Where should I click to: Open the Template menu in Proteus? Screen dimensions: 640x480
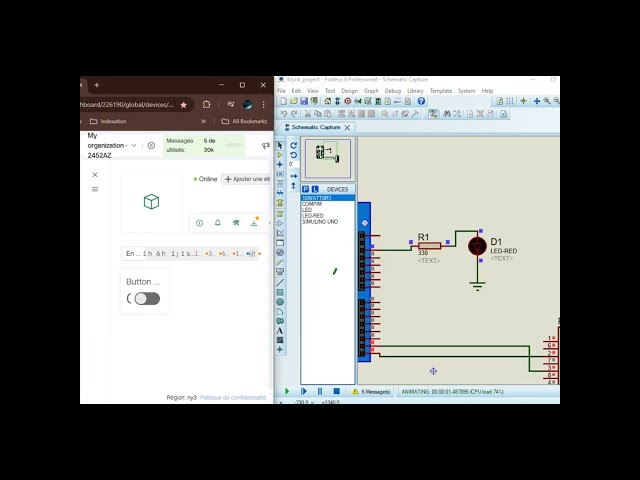(441, 91)
